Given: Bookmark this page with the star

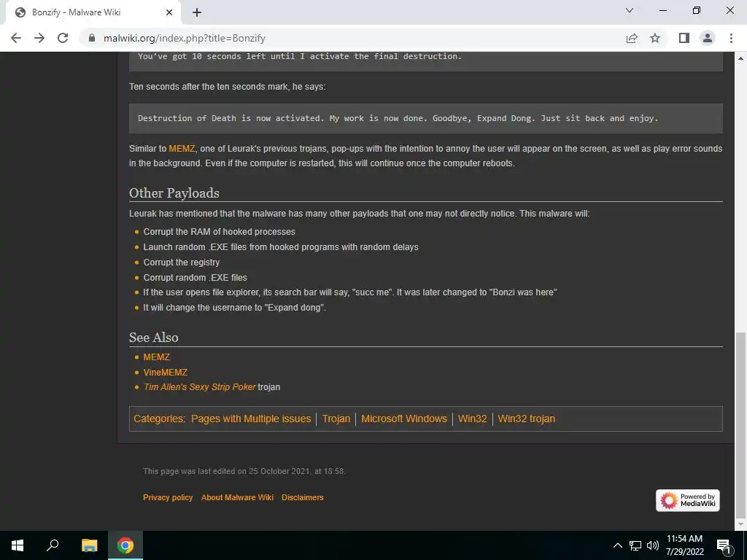Looking at the screenshot, I should click(x=655, y=38).
